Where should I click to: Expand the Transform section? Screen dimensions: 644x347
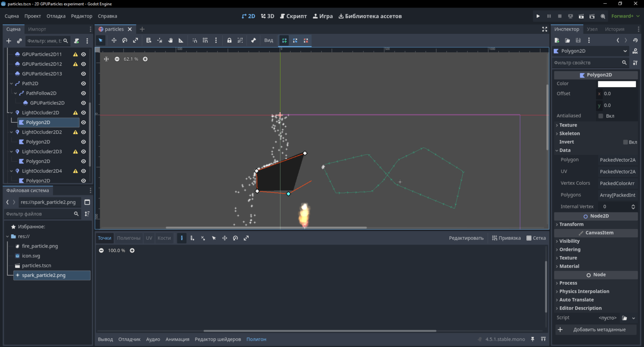pos(596,225)
